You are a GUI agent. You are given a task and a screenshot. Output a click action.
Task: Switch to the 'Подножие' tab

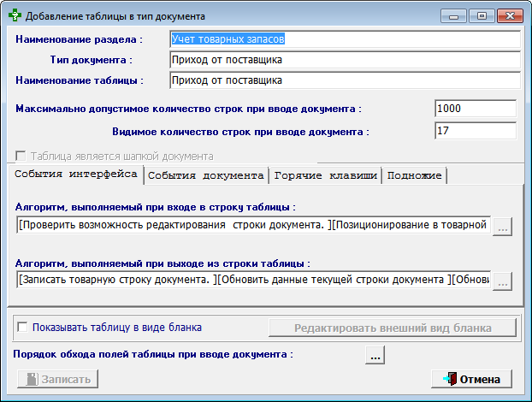(414, 175)
